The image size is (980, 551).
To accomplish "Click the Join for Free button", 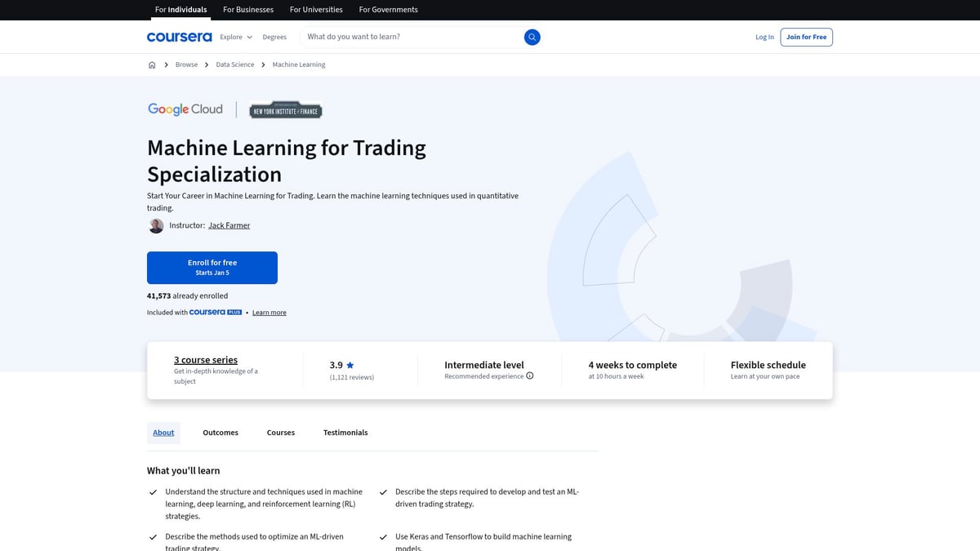I will click(x=806, y=37).
